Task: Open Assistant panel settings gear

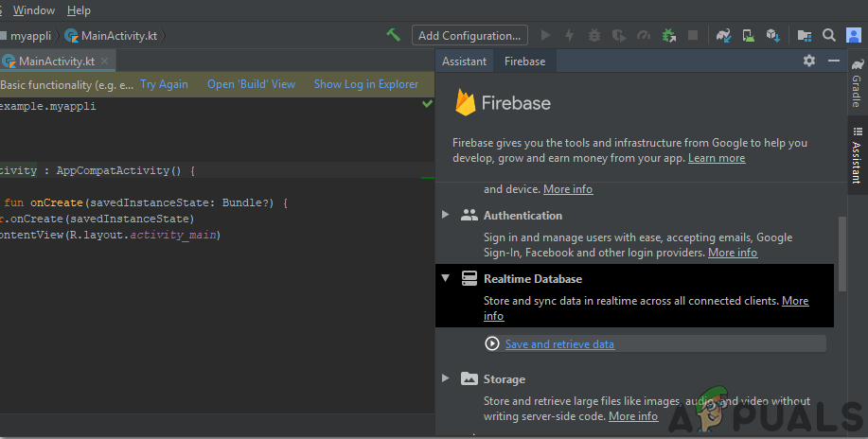Action: [x=808, y=61]
